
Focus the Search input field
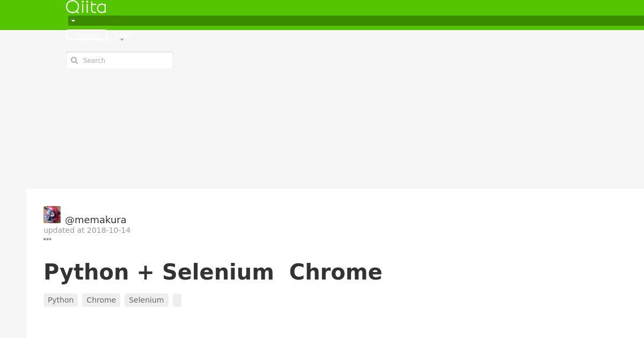coord(120,60)
